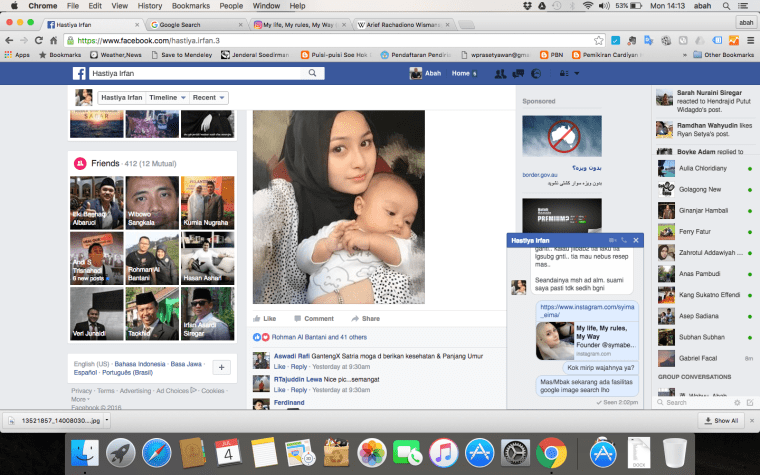Open Google Chrome in the Dock
The image size is (760, 475).
(551, 453)
